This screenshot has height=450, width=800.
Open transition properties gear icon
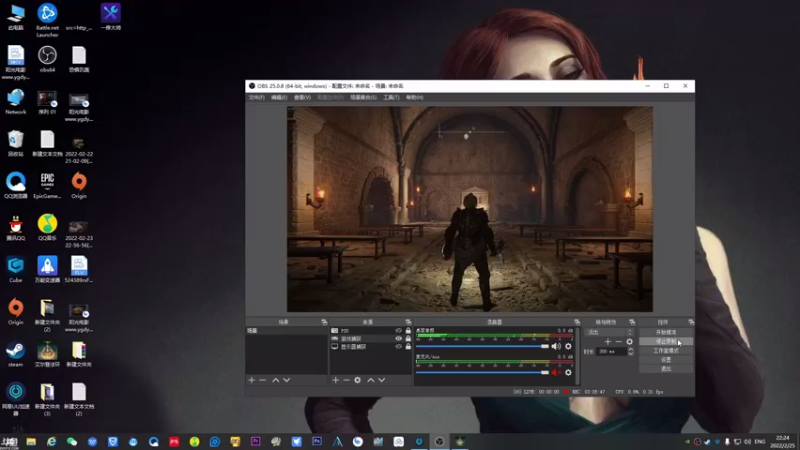point(630,342)
